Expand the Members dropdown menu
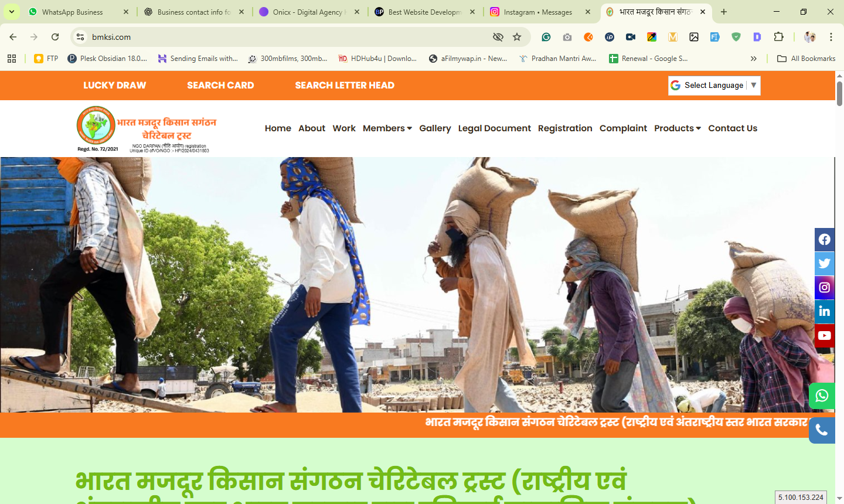844x504 pixels. click(387, 128)
